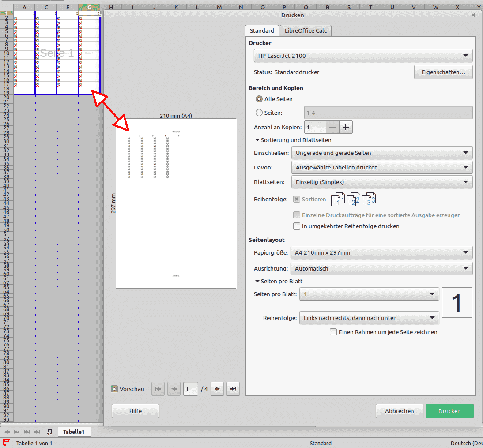Switch to the LibreOffice Calc tab

coord(306,30)
